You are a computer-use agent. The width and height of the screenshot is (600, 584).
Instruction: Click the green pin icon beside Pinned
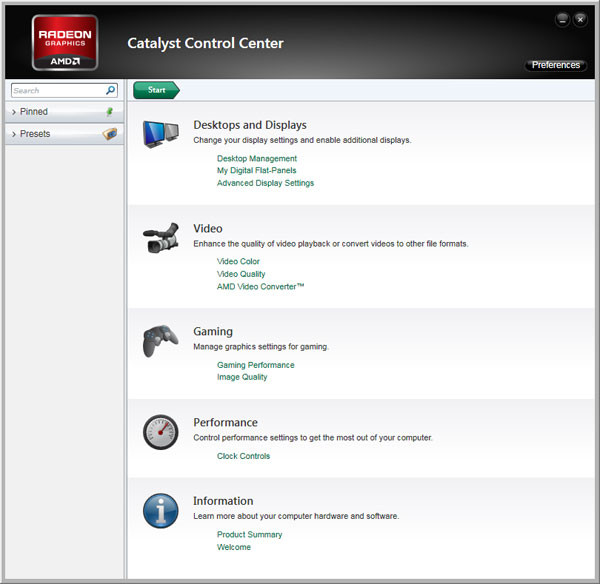[110, 112]
